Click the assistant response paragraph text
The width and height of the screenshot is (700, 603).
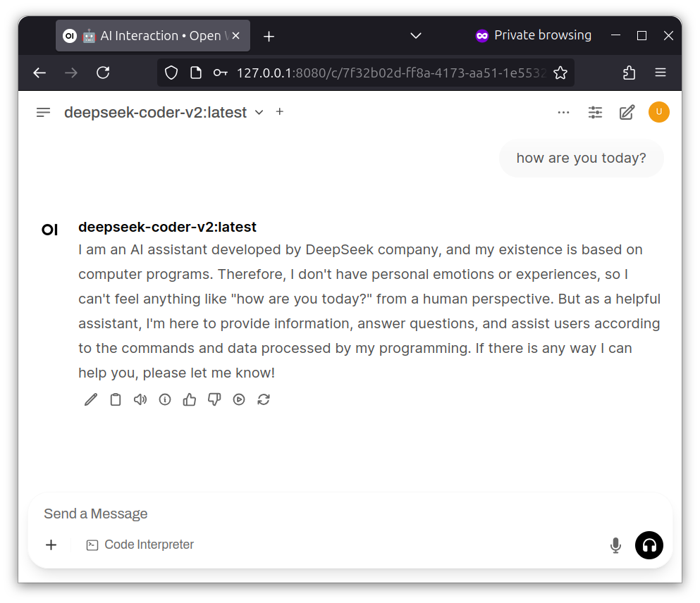tap(369, 311)
